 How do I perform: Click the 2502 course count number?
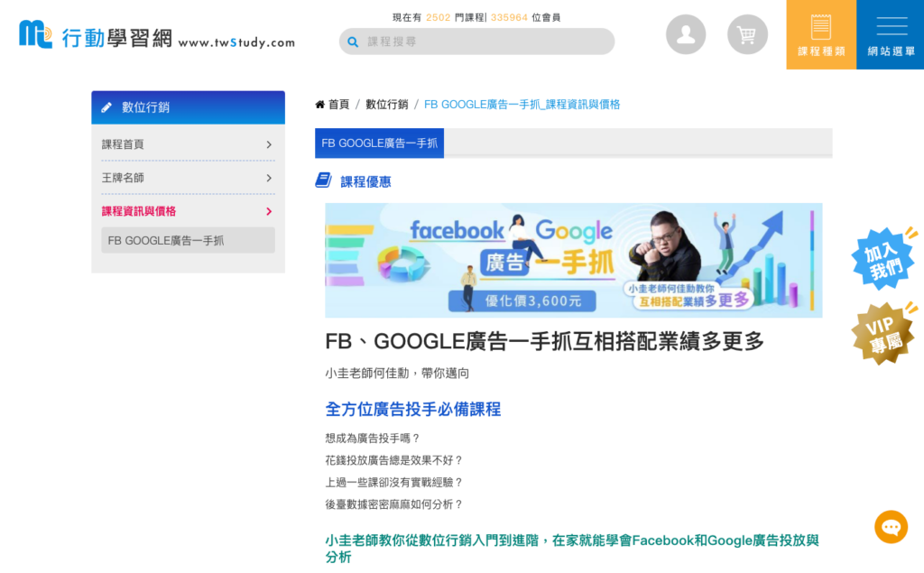(438, 18)
